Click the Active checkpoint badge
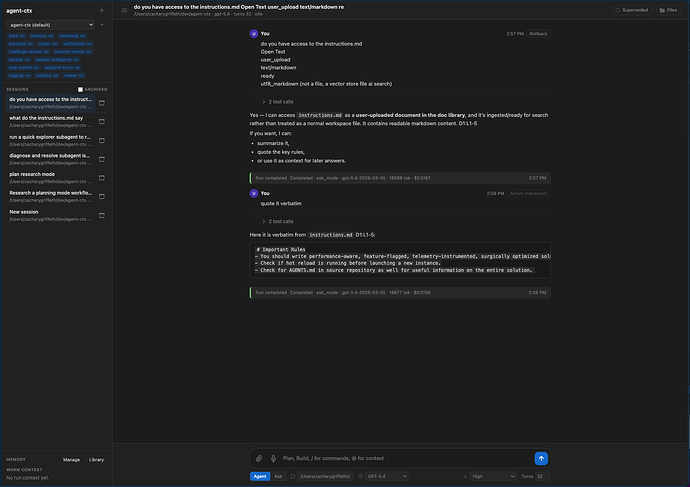This screenshot has height=487, width=690. coord(529,194)
